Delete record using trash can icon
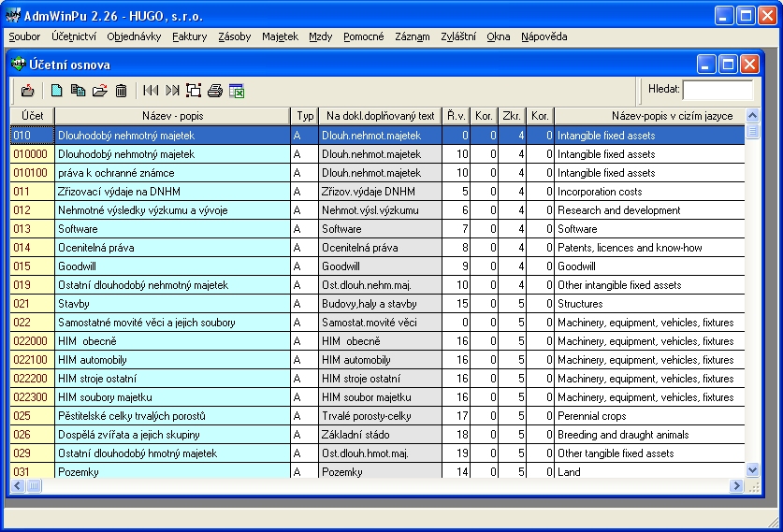The height and width of the screenshot is (532, 783). [x=121, y=91]
